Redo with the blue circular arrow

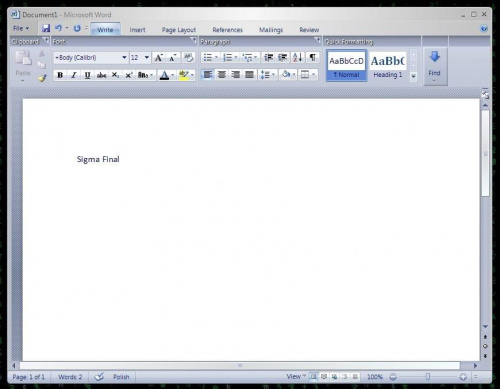(x=77, y=28)
